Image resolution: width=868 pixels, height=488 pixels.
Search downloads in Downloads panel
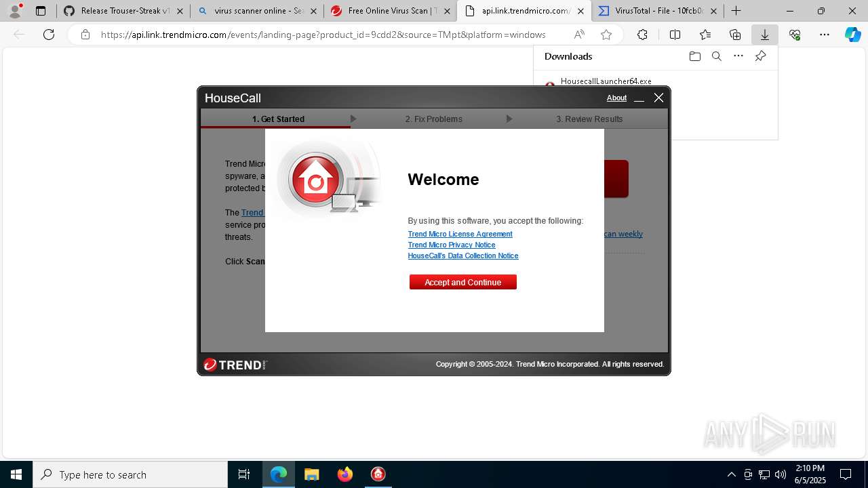click(x=716, y=56)
